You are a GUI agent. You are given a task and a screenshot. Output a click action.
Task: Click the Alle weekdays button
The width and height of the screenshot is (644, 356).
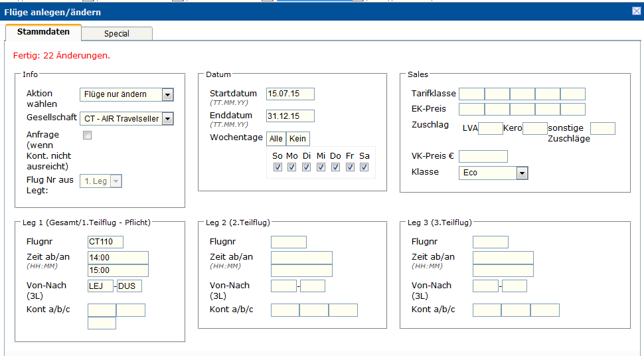pos(276,139)
